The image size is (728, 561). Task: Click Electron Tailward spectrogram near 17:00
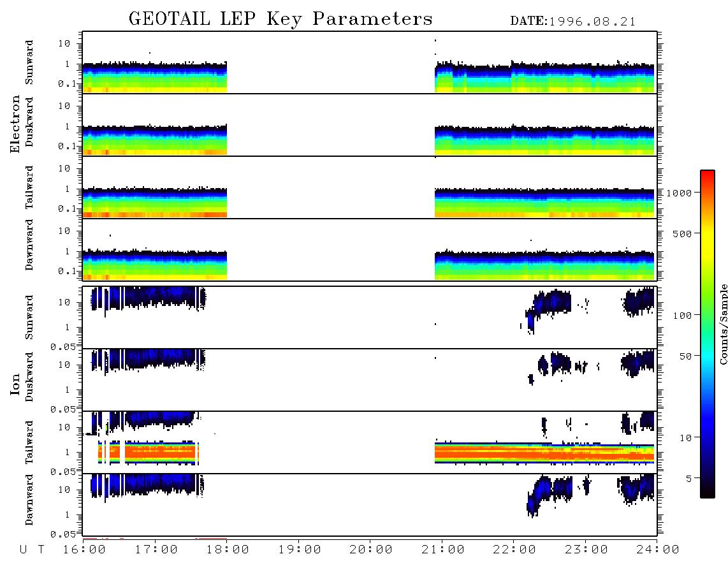coord(155,203)
